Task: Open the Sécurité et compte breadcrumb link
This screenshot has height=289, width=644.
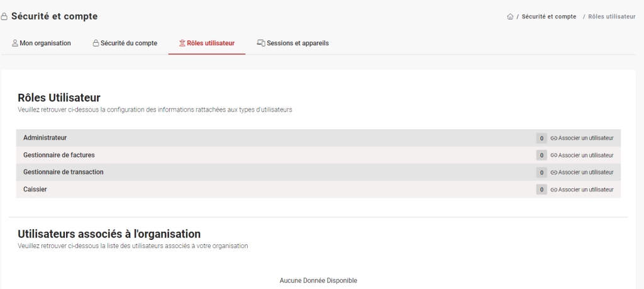Action: coord(548,17)
